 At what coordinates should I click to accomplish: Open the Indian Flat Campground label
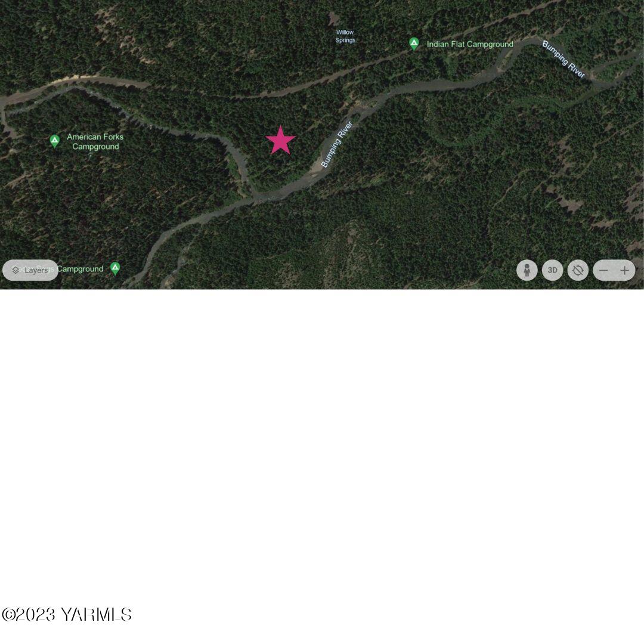[470, 44]
